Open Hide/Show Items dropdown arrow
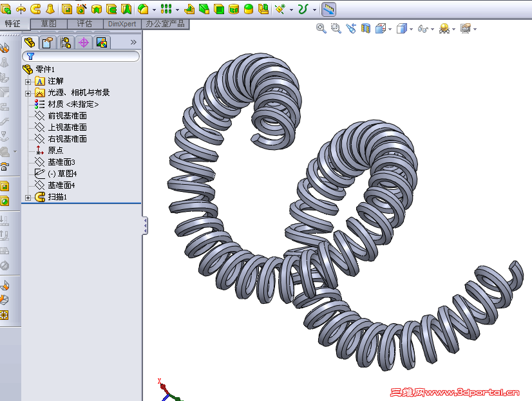The width and height of the screenshot is (532, 401). [x=433, y=29]
